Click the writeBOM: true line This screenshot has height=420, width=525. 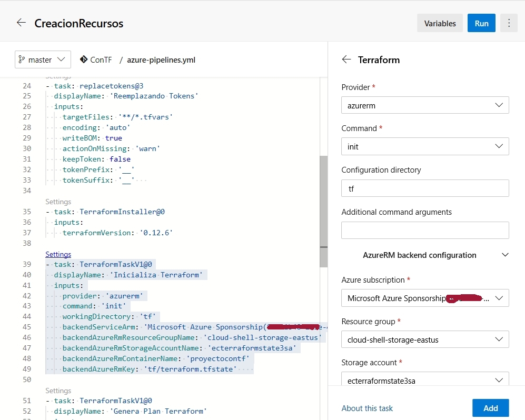92,138
